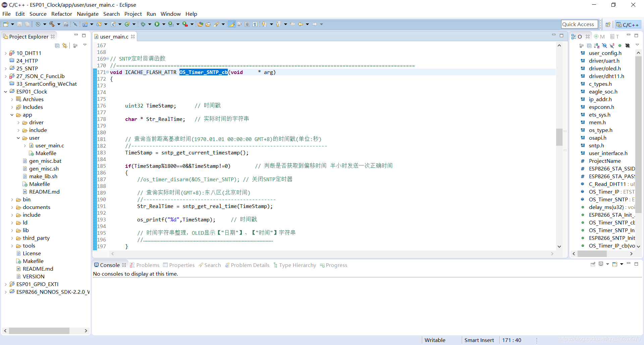Maximize the editor area
The height and width of the screenshot is (345, 644).
561,36
